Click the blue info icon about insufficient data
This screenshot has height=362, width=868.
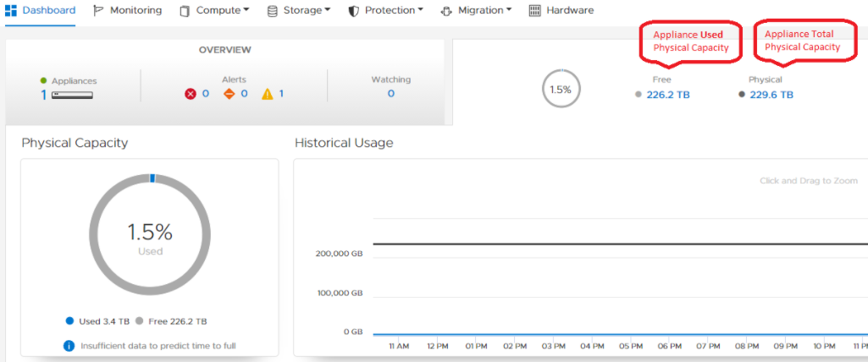coord(69,345)
